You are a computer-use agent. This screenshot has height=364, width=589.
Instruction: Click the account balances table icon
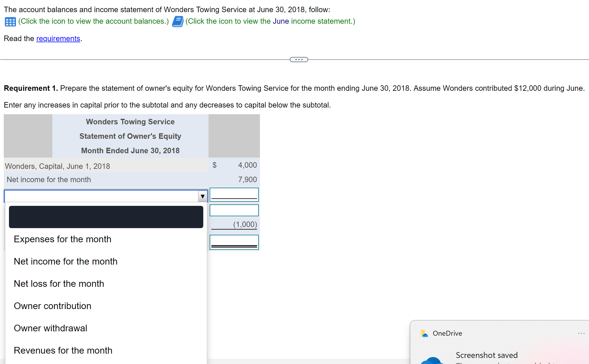click(10, 21)
